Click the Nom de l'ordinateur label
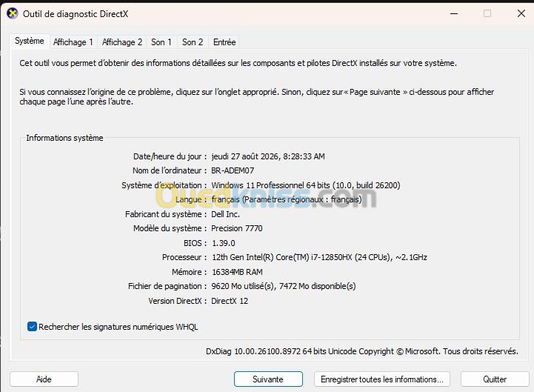The height and width of the screenshot is (392, 534). coord(170,170)
